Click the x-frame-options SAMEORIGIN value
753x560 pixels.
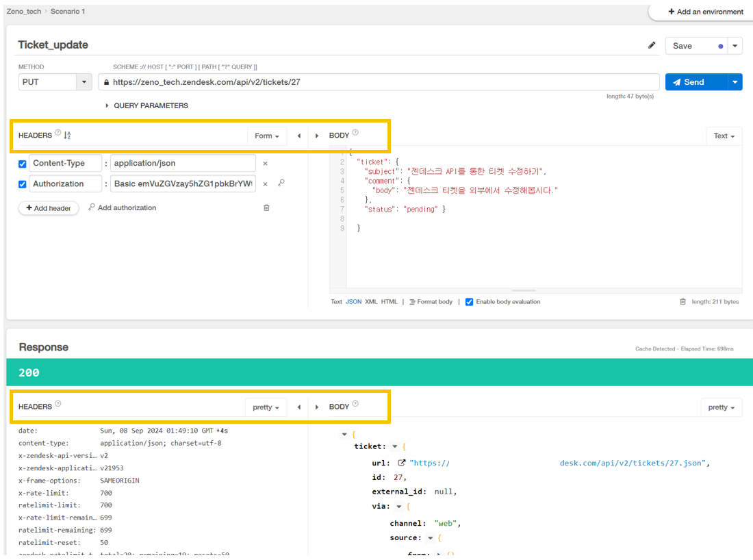[120, 481]
